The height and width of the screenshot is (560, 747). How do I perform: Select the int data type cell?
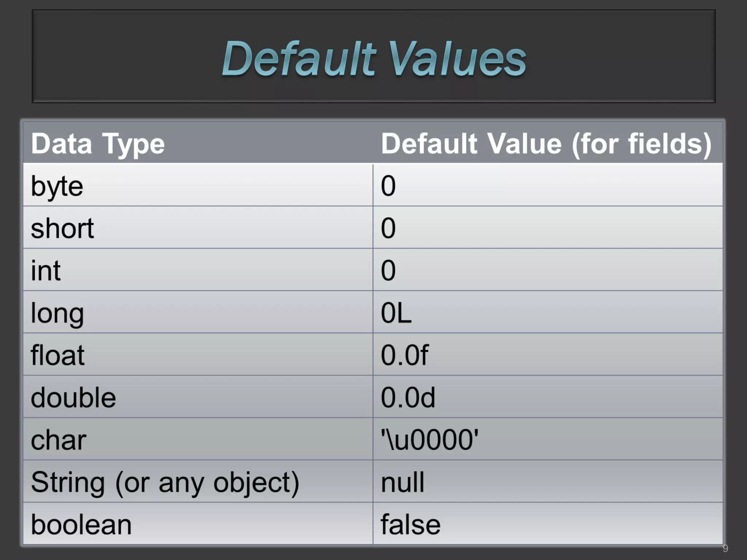click(46, 271)
